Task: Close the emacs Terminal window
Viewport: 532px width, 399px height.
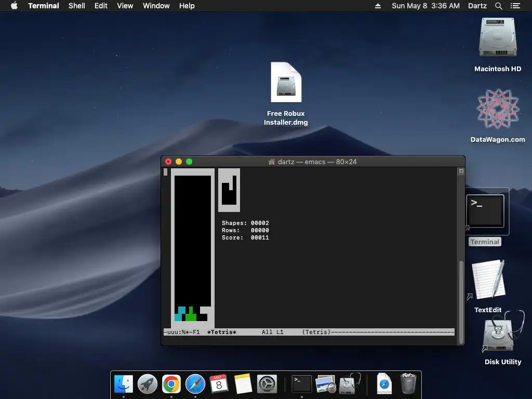Action: pyautogui.click(x=168, y=162)
